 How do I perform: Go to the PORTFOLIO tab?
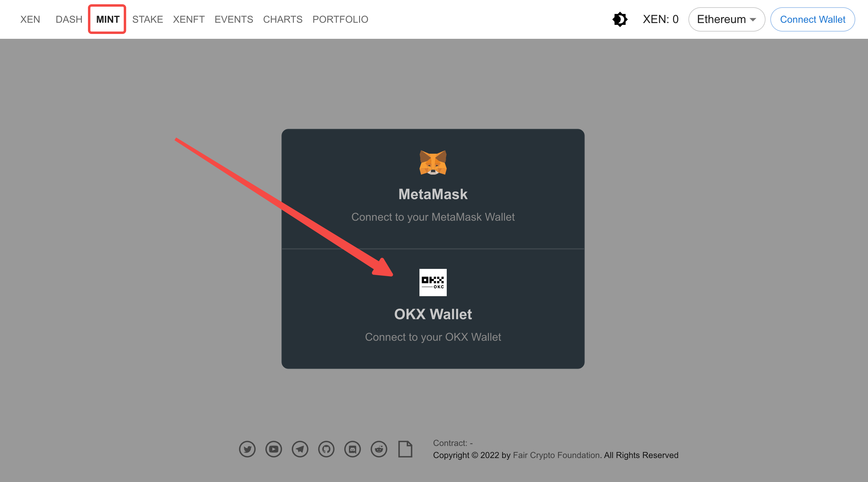[340, 19]
